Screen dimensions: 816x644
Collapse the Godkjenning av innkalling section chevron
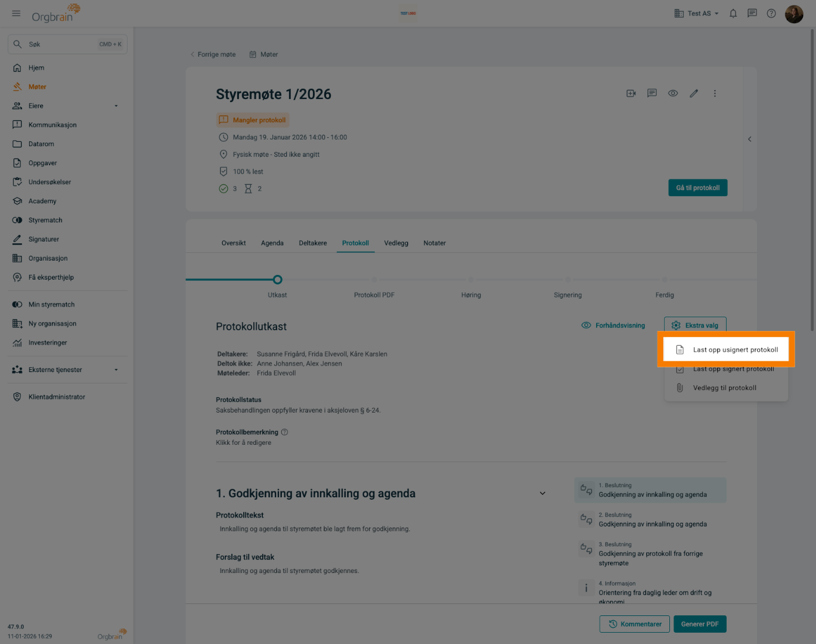point(542,494)
